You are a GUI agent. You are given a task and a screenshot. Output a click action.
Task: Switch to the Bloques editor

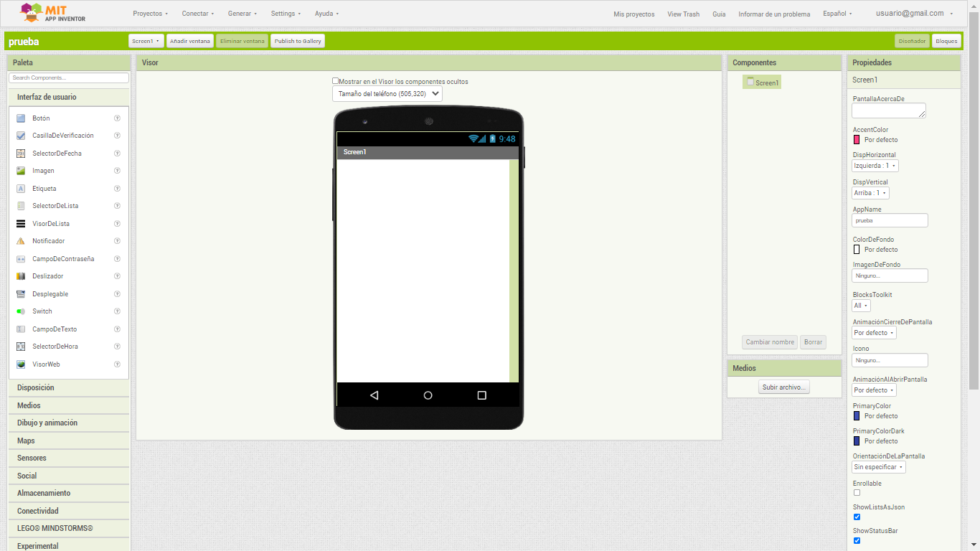[946, 41]
